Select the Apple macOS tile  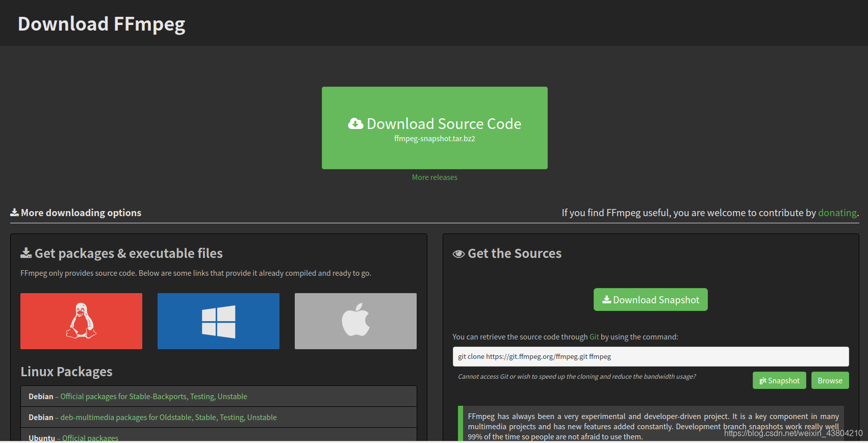click(355, 321)
